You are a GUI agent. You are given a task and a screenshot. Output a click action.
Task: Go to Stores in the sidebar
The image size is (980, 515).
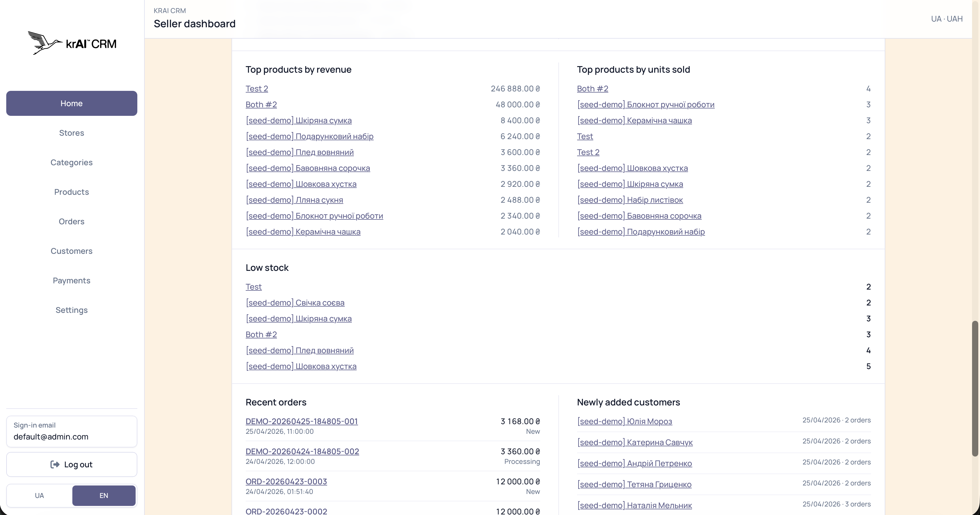[x=71, y=133]
